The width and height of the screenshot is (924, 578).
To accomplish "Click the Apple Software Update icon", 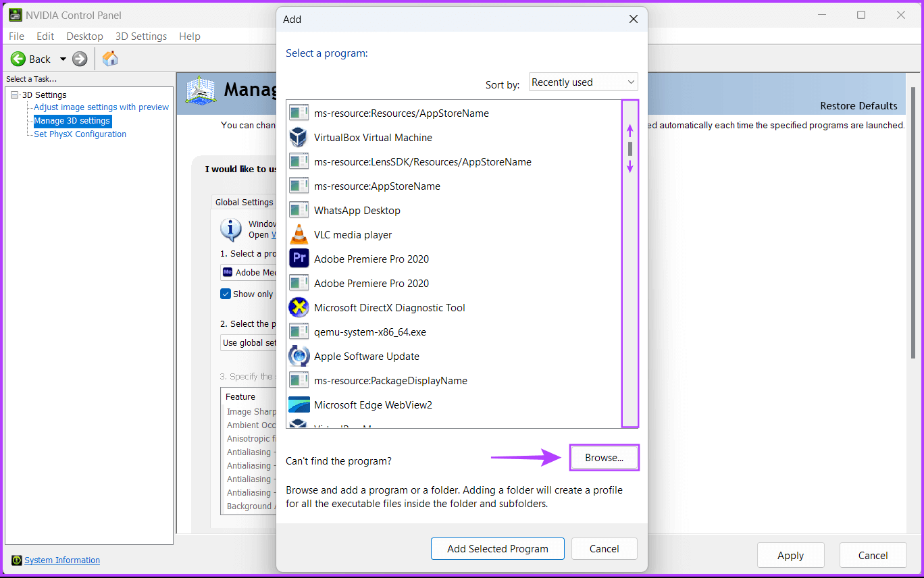I will (299, 356).
